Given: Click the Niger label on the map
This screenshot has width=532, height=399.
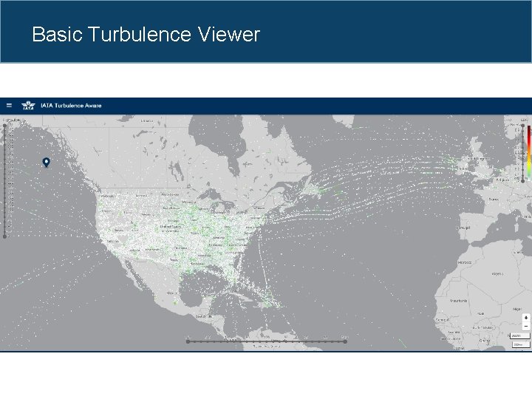Looking at the screenshot, I should click(x=517, y=309).
